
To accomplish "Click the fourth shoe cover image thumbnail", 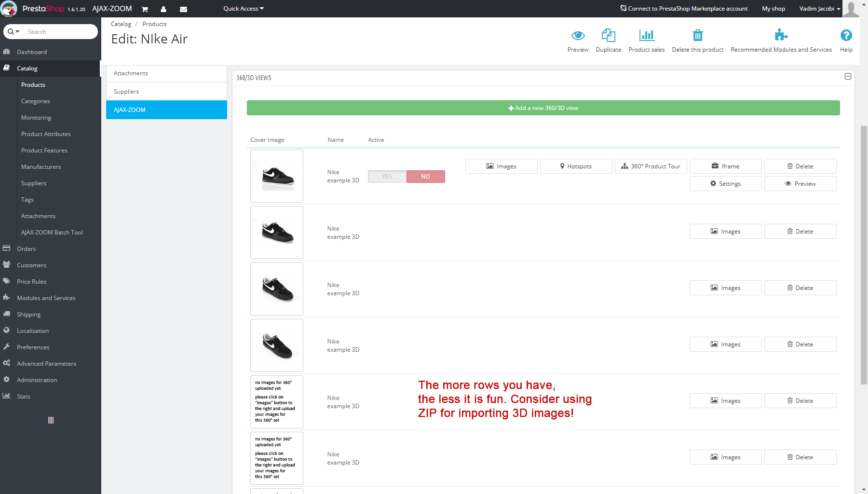I will coord(277,345).
